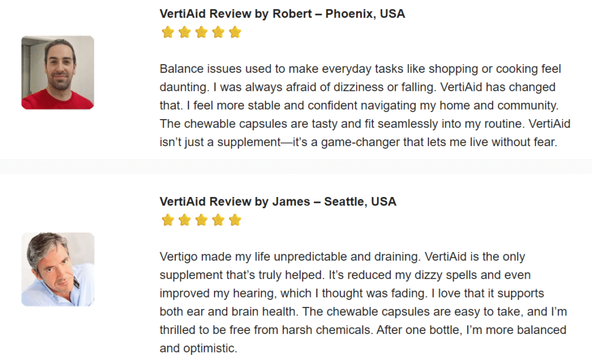Click fifth star in Robert's rating
The height and width of the screenshot is (364, 592).
coord(235,32)
